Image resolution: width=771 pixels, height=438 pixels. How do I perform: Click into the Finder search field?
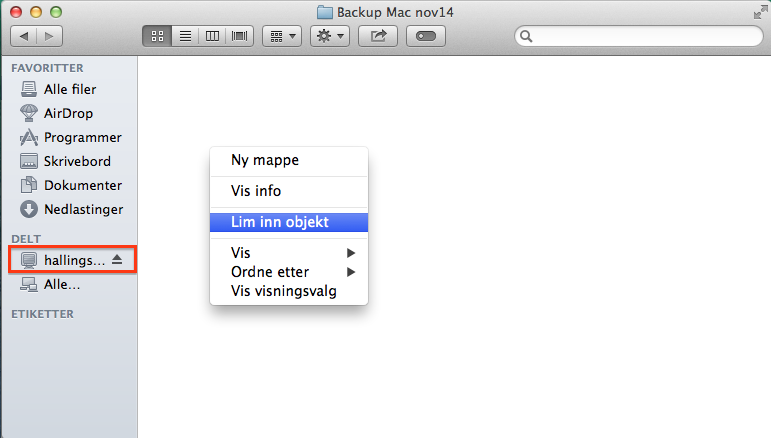pos(640,35)
